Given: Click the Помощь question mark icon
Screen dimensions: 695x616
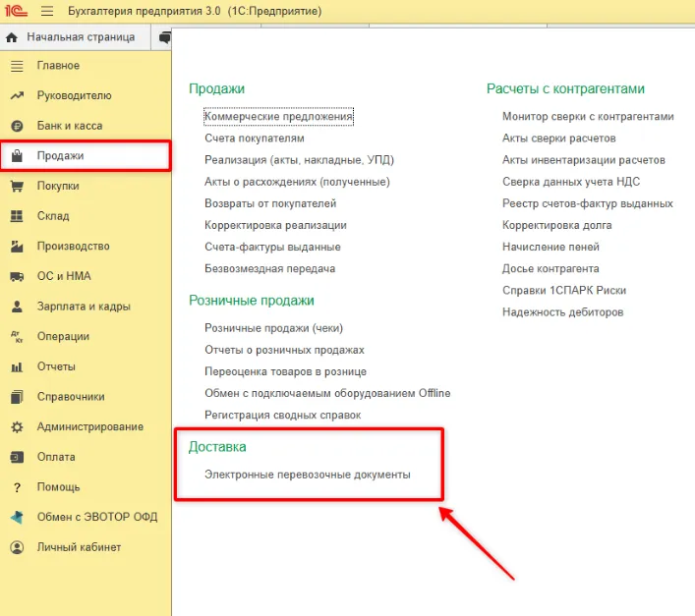Looking at the screenshot, I should [17, 487].
